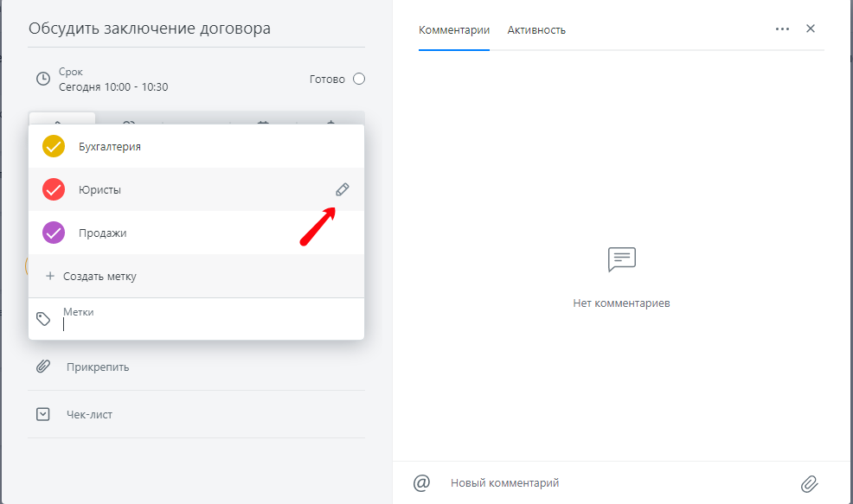Image resolution: width=853 pixels, height=504 pixels.
Task: Click the task title Обсудить заключение договора
Action: 150,29
